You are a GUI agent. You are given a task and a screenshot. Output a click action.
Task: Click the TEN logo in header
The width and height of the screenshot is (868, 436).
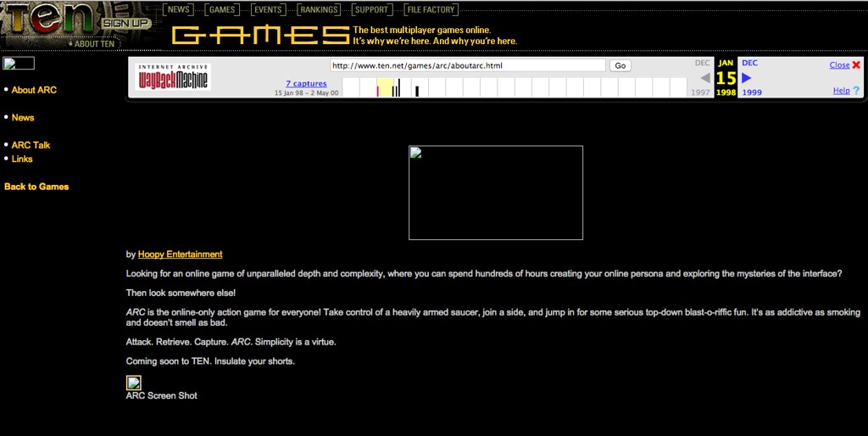pos(47,19)
